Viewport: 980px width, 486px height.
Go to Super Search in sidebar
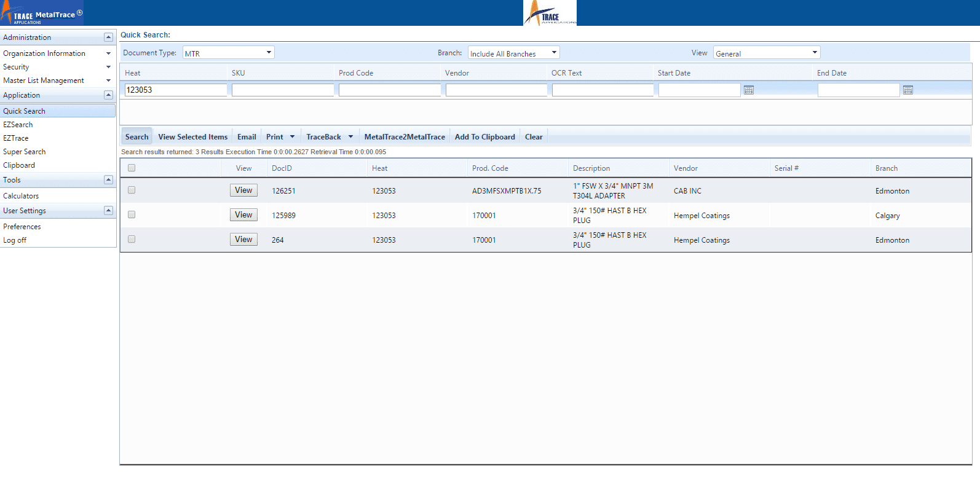coord(25,152)
